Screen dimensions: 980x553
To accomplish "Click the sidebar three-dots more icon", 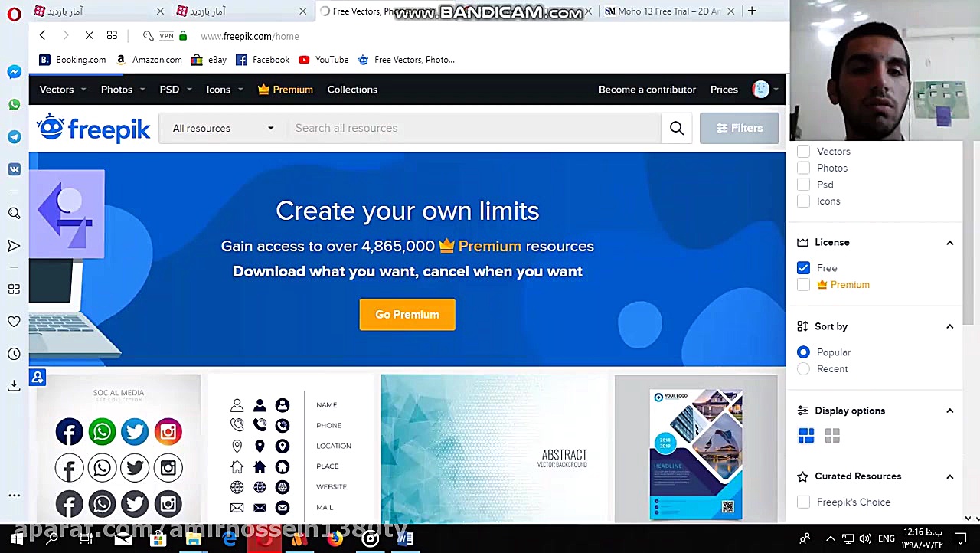I will (14, 496).
